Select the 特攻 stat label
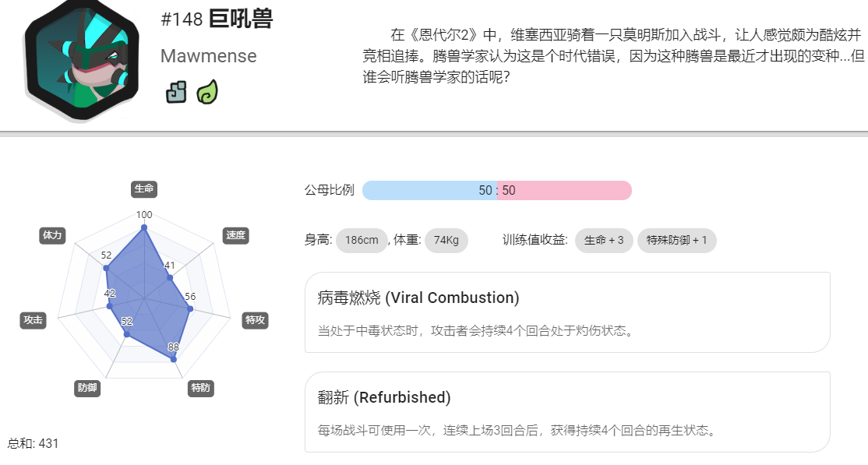868x465 pixels. coord(256,320)
